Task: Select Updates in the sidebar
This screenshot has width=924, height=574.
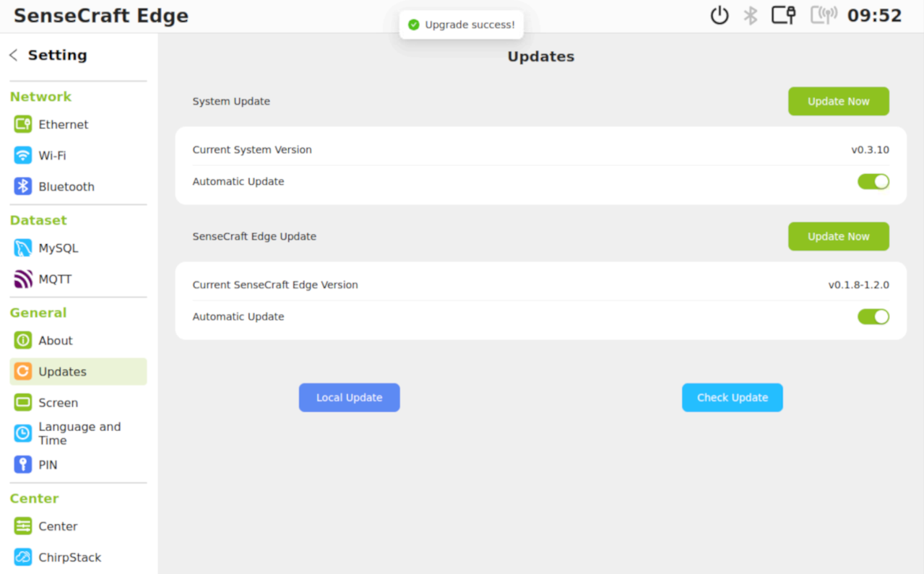Action: [x=78, y=371]
